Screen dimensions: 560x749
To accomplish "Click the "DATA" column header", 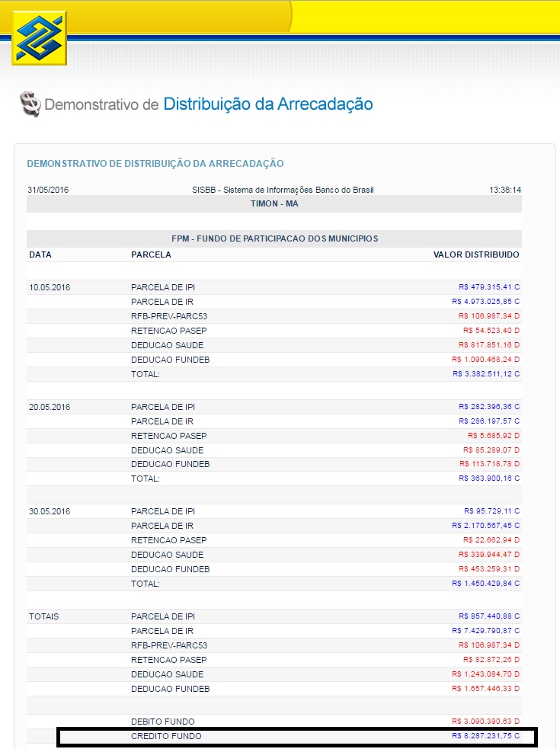I will pos(40,254).
